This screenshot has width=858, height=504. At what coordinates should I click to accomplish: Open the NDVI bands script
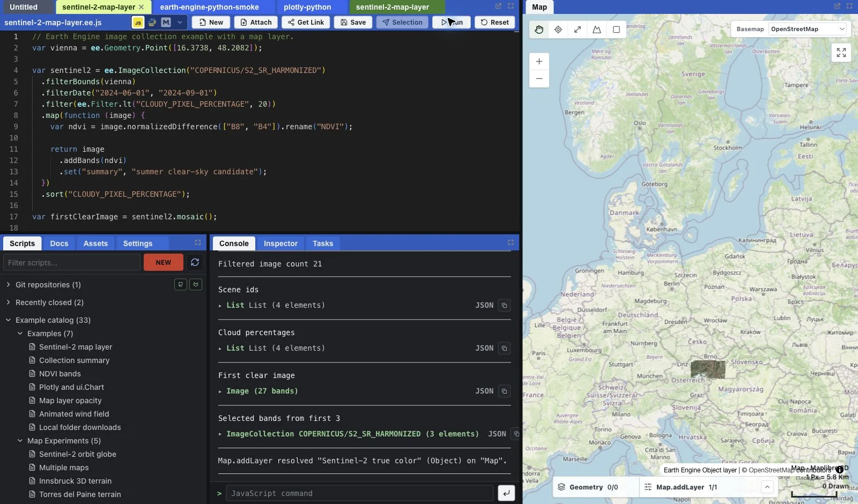click(60, 374)
